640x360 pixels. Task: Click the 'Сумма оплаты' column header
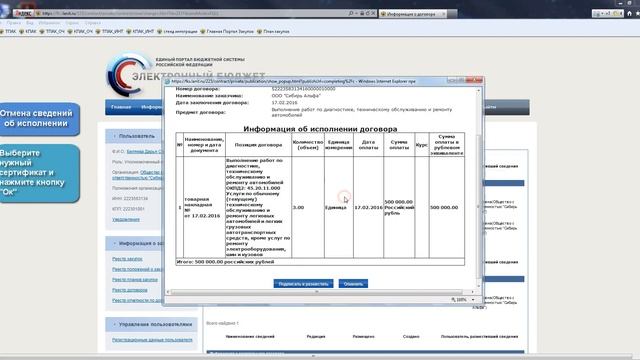click(399, 144)
